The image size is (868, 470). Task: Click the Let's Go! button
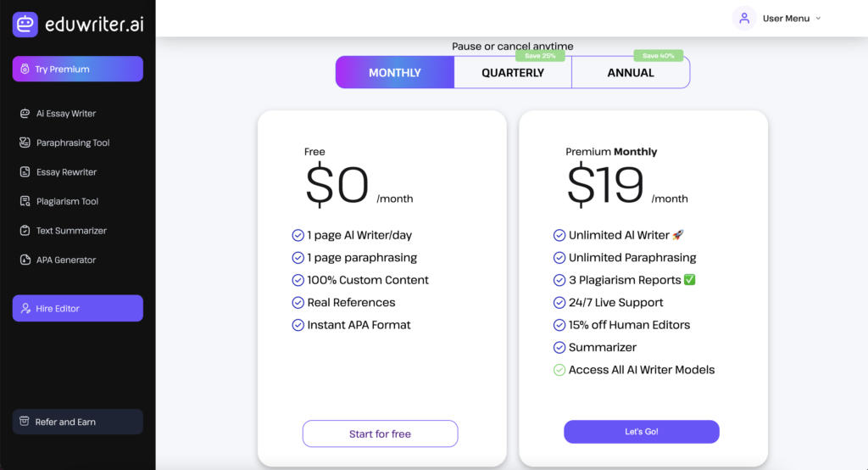click(x=641, y=432)
